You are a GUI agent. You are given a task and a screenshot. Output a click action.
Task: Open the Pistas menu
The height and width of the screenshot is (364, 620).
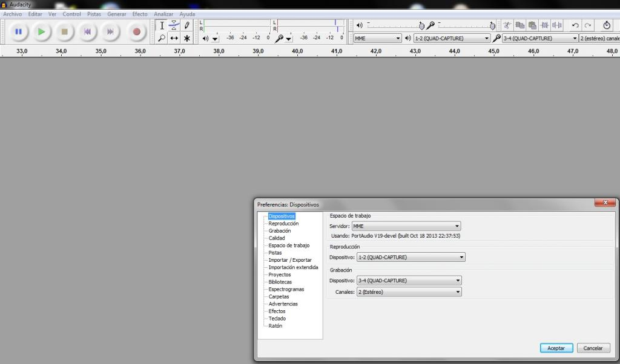tap(94, 14)
